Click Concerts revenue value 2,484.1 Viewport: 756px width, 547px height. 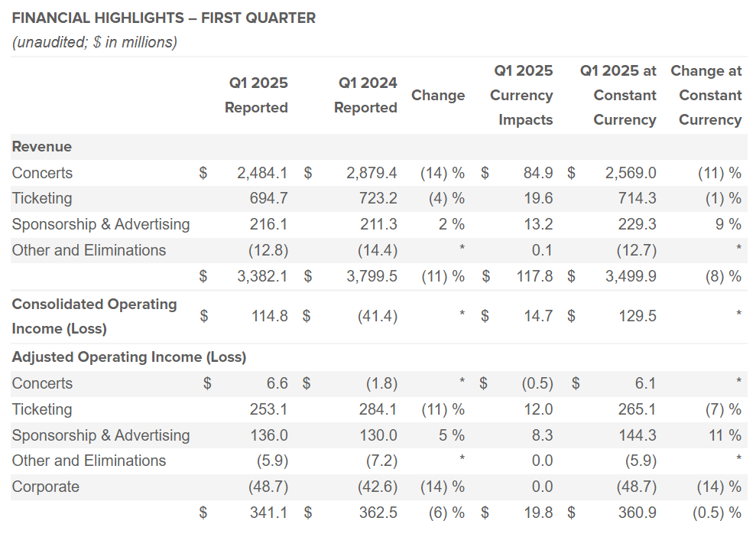click(262, 173)
